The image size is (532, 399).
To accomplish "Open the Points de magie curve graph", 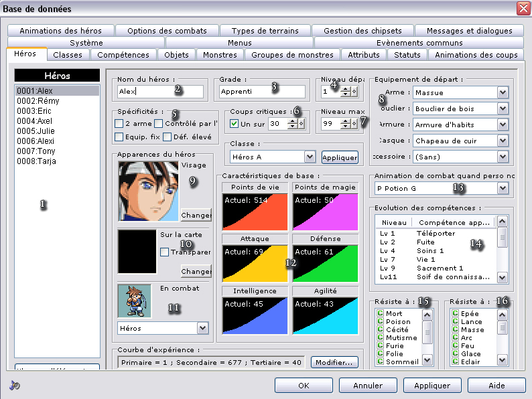I will [325, 212].
